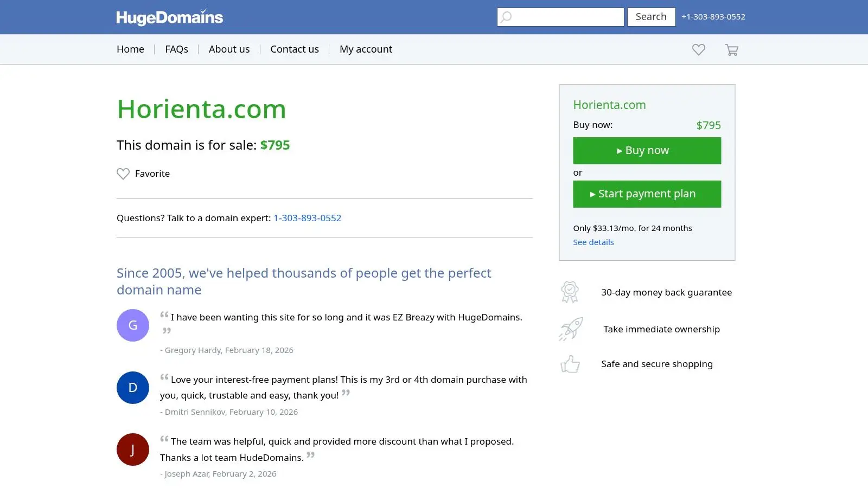The image size is (868, 488).
Task: Click the HugeDomains logo
Action: coord(169,17)
